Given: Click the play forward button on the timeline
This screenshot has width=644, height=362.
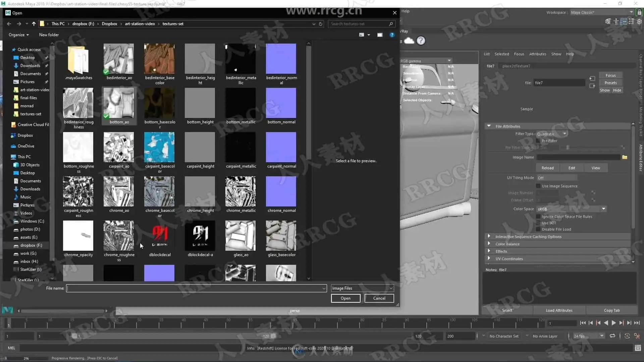Looking at the screenshot, I should point(613,323).
